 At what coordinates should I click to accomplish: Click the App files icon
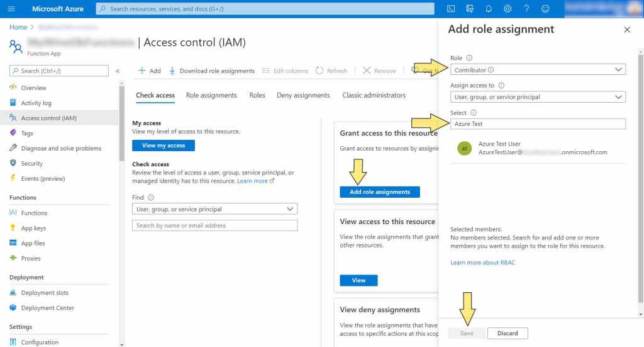(x=13, y=242)
